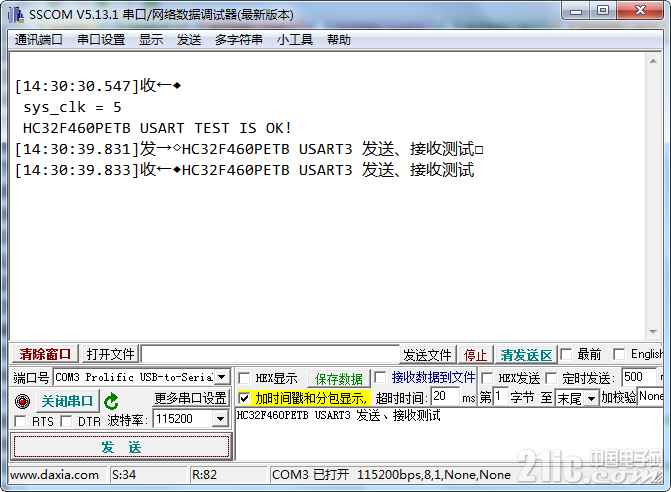Click the red record indicator icon
The height and width of the screenshot is (492, 671).
22,401
